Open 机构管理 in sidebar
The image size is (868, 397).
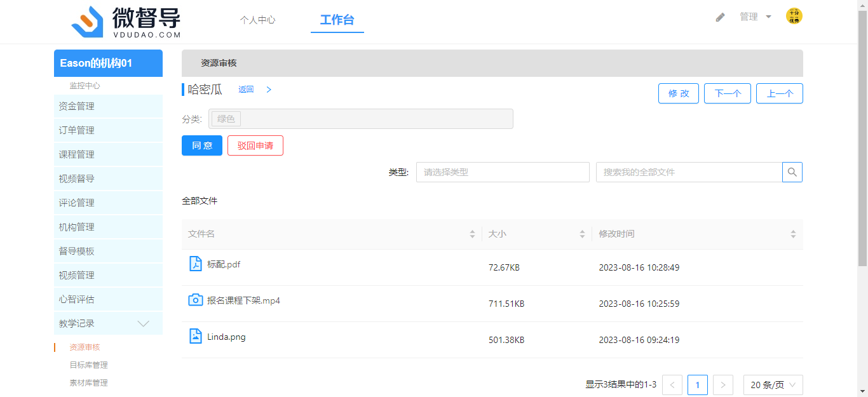(108, 227)
